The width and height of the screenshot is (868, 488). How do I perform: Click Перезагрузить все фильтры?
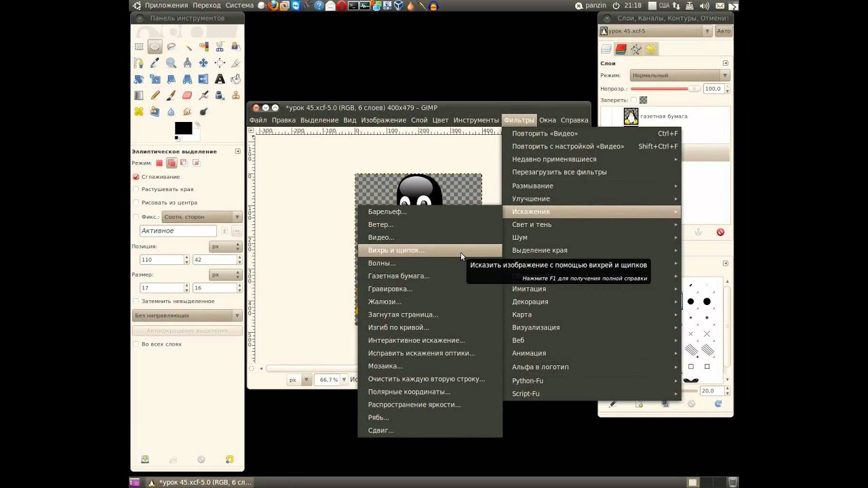[591, 172]
